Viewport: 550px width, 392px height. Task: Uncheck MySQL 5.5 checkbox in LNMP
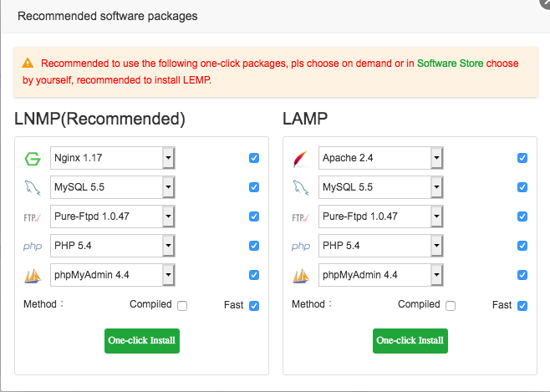click(254, 187)
